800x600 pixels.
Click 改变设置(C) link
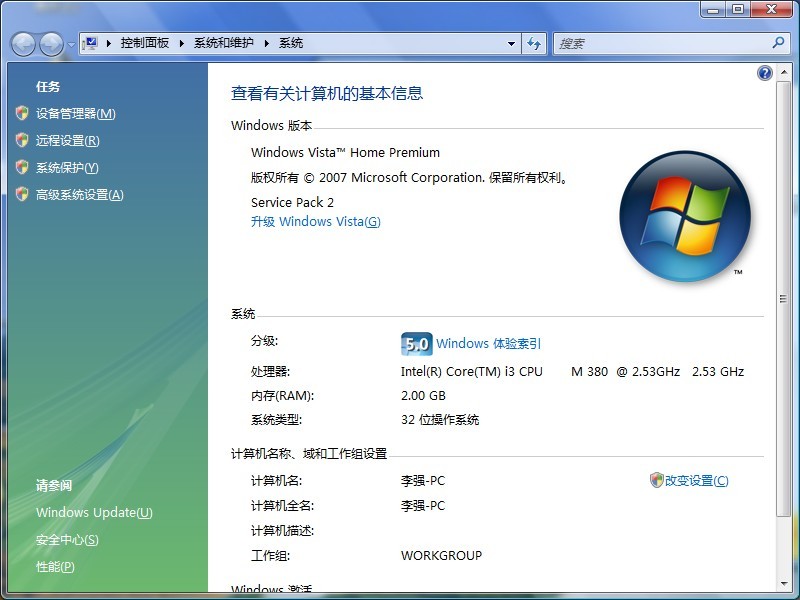pos(696,481)
